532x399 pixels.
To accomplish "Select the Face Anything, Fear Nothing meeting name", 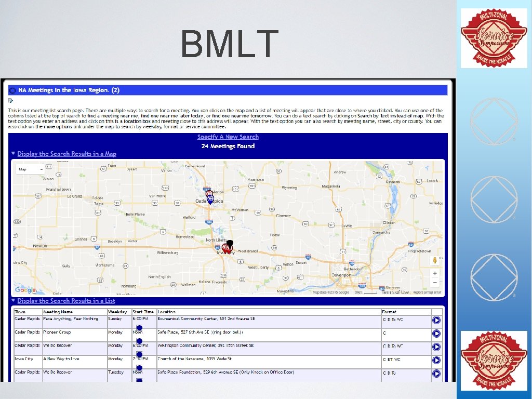I will (71, 319).
